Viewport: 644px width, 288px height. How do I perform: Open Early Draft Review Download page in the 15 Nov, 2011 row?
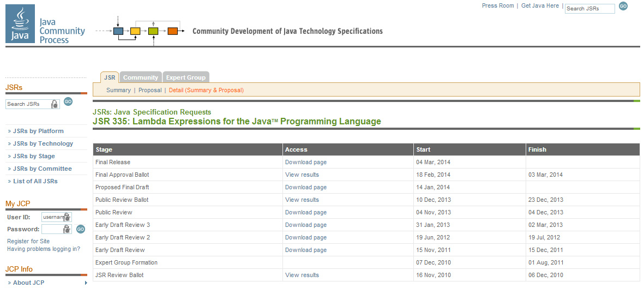point(306,250)
